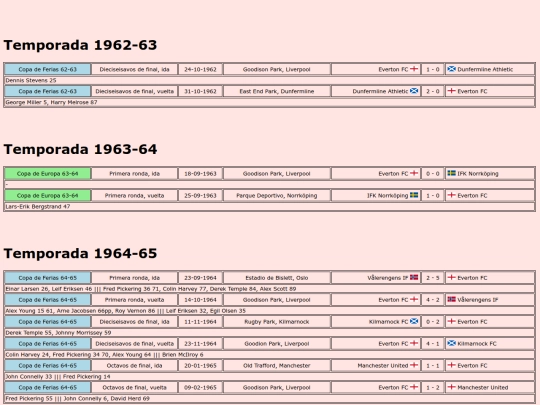Screen dimensions: 540x405
Task: Click Copa de Ferias 64-65 cell, Octavos ida row
Action: click(x=48, y=365)
